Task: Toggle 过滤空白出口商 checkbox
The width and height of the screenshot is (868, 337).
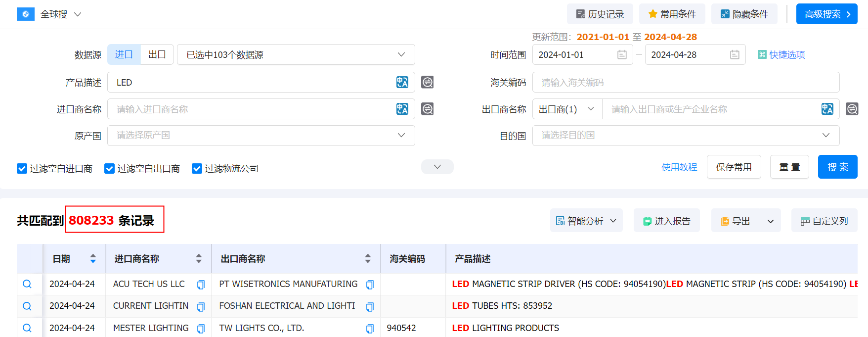Action: pos(109,169)
